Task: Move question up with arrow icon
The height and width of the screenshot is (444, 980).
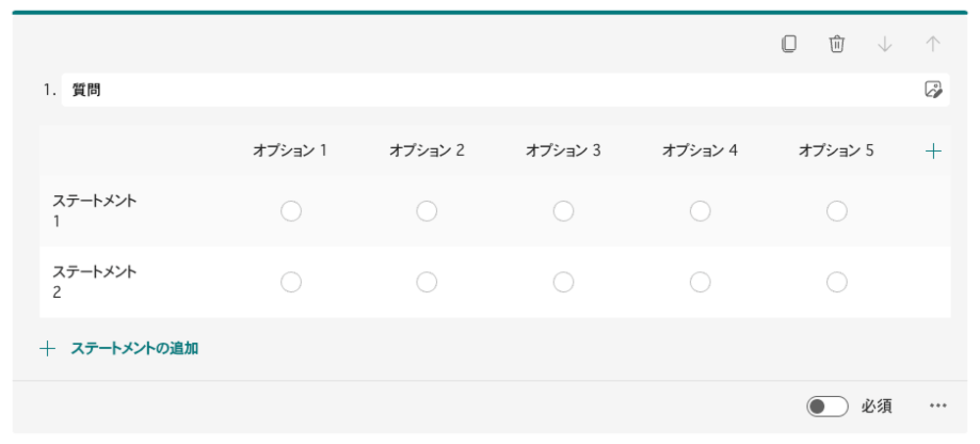Action: click(x=933, y=44)
